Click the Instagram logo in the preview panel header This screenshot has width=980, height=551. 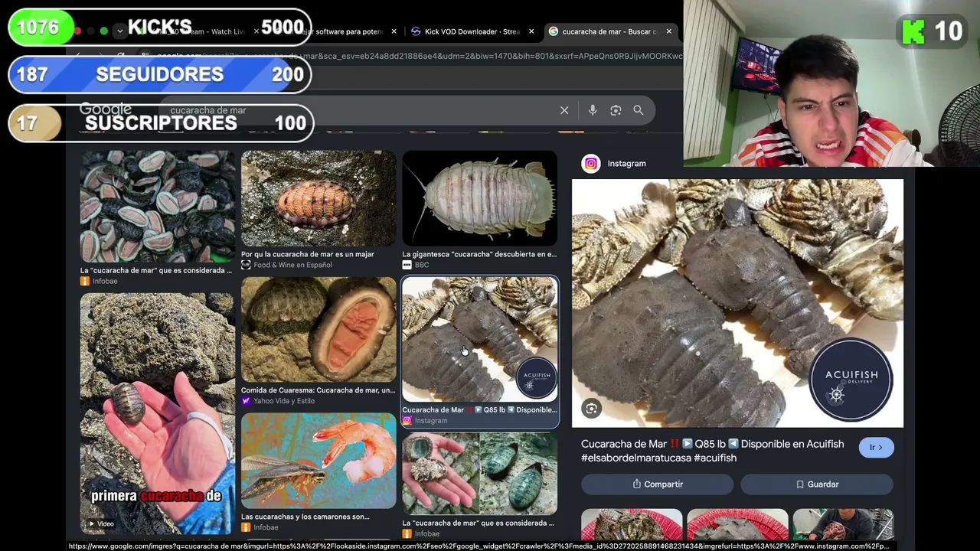[x=591, y=164]
